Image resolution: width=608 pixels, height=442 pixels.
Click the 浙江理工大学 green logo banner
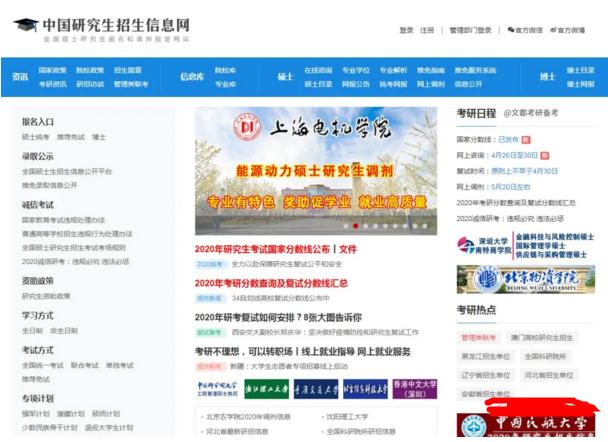[266, 389]
